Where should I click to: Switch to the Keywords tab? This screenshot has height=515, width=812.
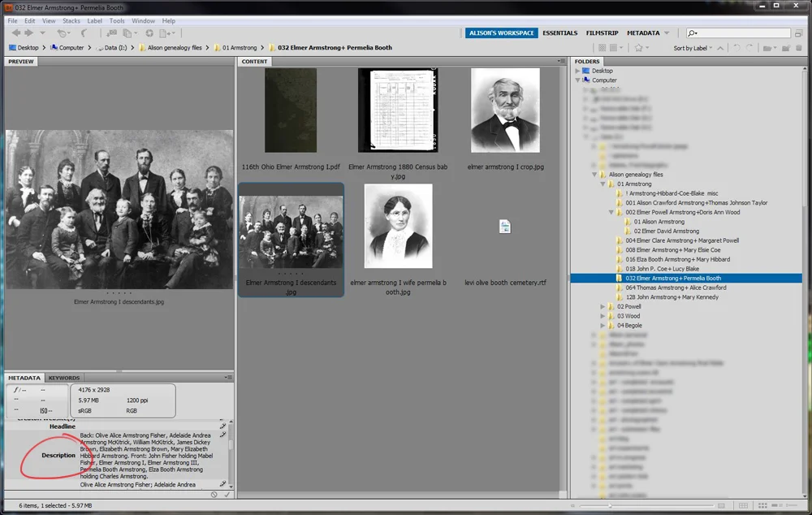point(63,377)
